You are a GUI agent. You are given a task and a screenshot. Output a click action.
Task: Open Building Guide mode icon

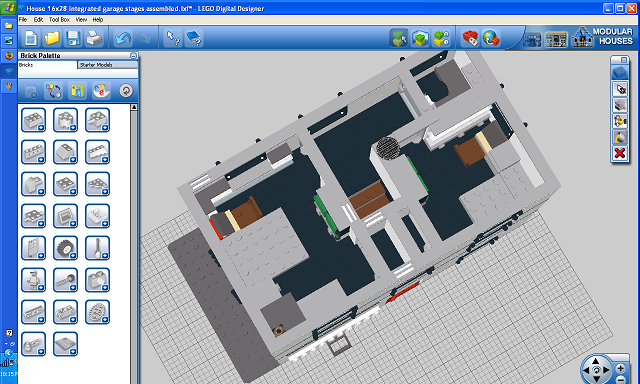tap(441, 38)
